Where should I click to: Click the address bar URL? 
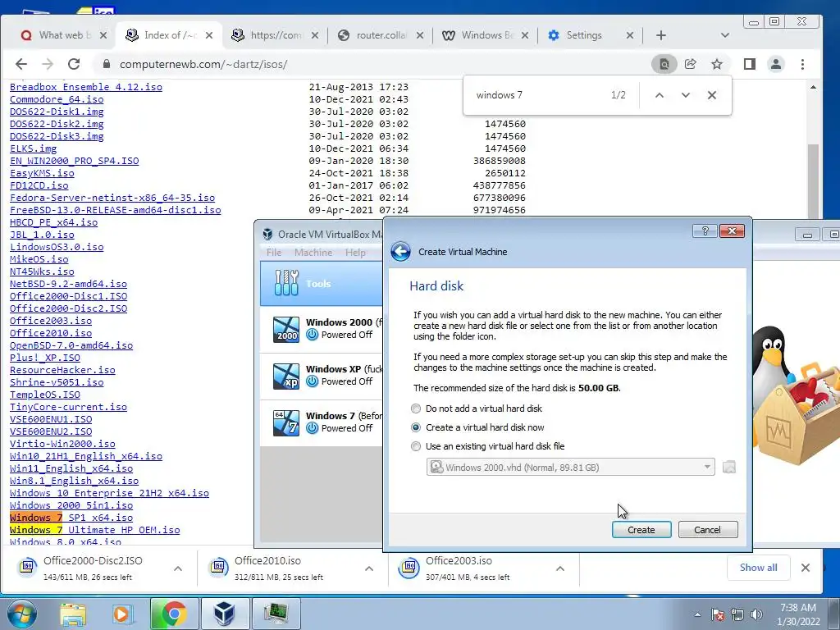pyautogui.click(x=203, y=64)
